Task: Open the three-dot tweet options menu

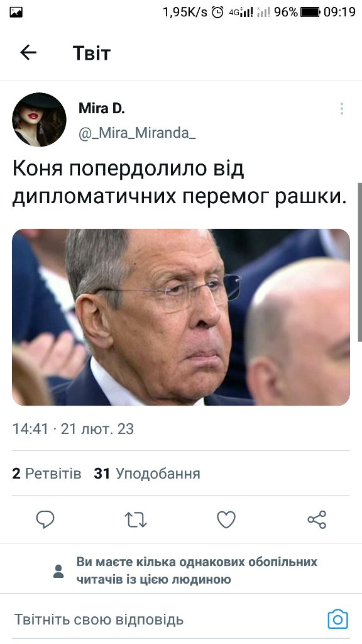Action: [341, 108]
